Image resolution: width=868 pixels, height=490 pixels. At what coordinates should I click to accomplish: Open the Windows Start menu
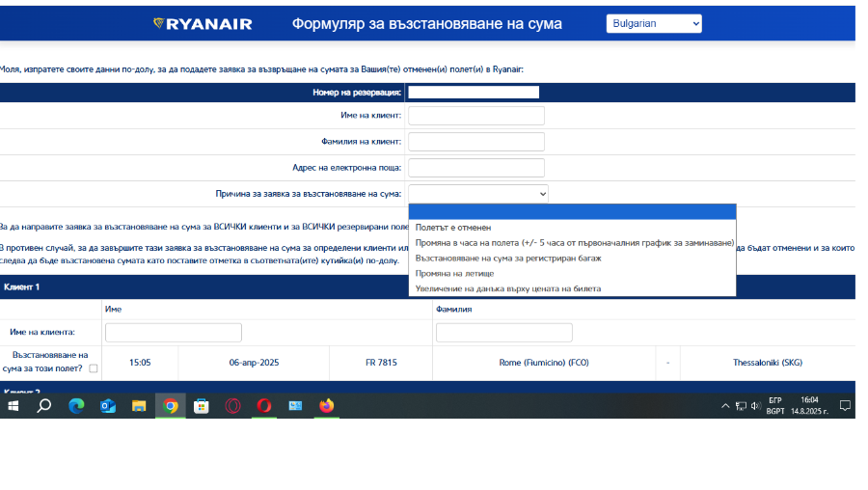click(x=14, y=406)
